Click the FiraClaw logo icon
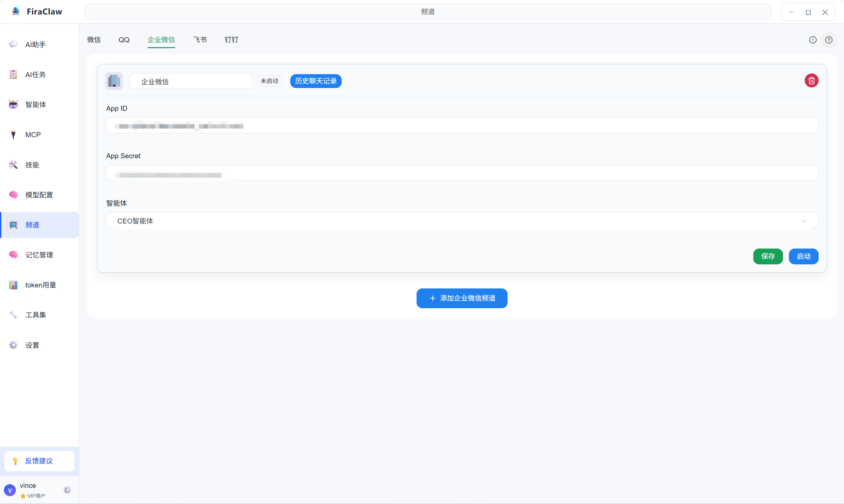Viewport: 844px width, 504px height. (x=16, y=12)
